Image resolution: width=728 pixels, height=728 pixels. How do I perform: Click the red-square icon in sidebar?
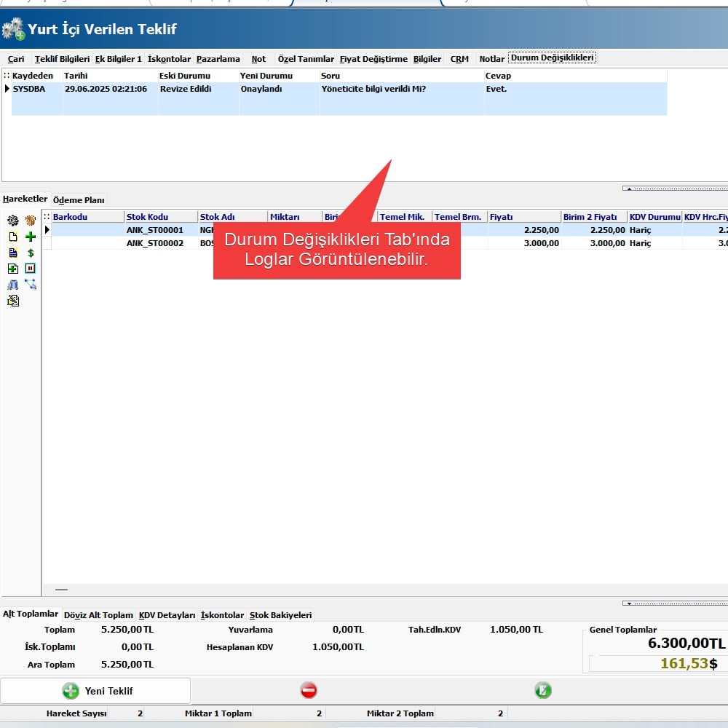31,269
